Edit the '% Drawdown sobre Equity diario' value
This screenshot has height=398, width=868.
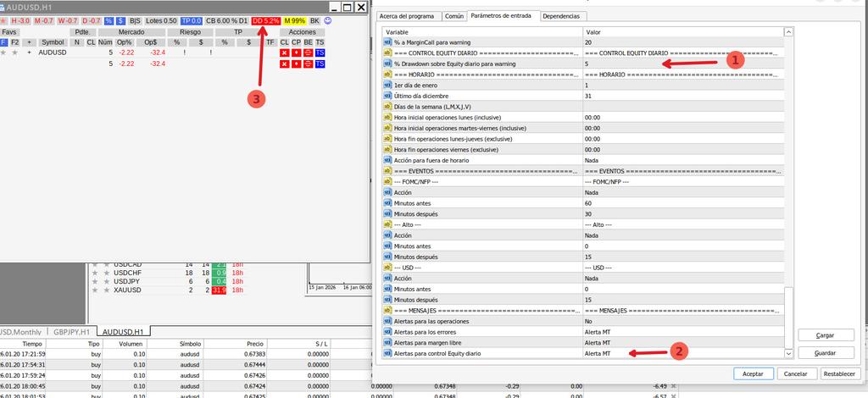[682, 64]
